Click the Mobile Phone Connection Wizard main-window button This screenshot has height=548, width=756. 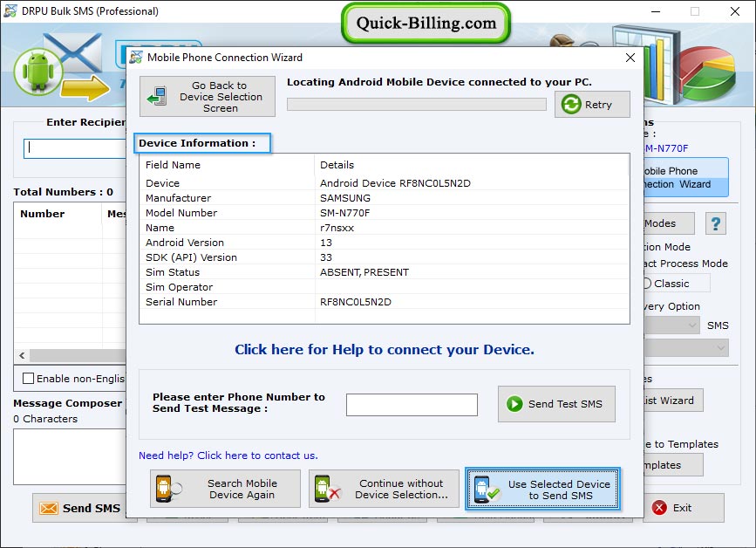[686, 177]
